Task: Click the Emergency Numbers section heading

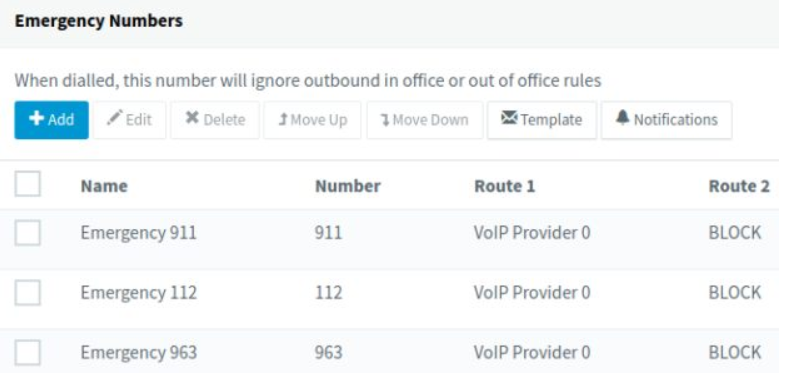Action: [x=98, y=21]
